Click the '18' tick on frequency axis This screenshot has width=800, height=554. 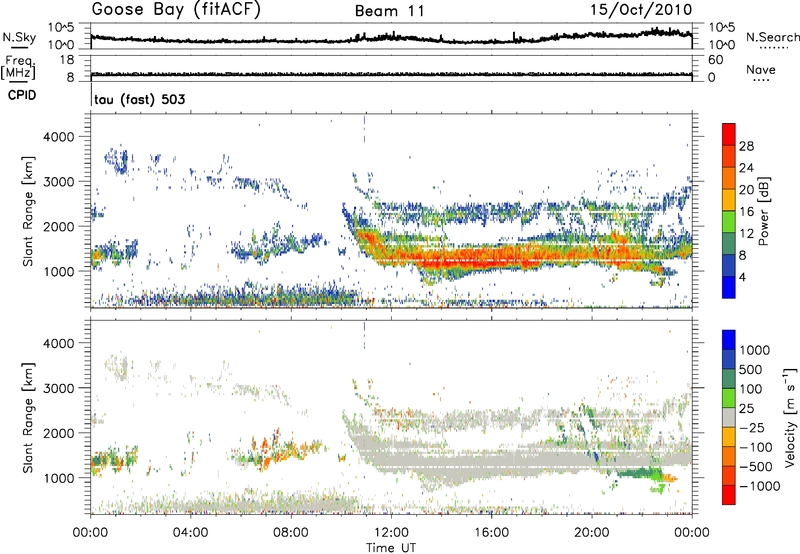click(x=67, y=60)
